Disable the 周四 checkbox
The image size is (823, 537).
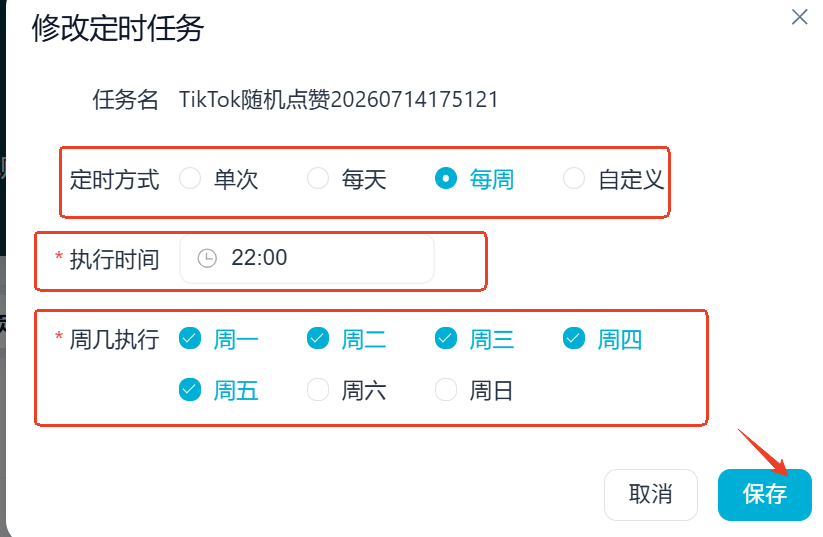coord(574,339)
